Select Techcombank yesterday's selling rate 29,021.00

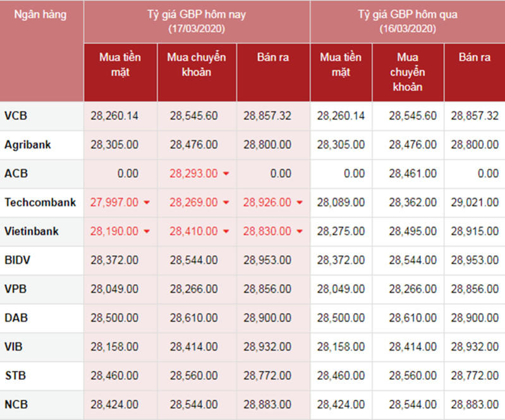[475, 203]
